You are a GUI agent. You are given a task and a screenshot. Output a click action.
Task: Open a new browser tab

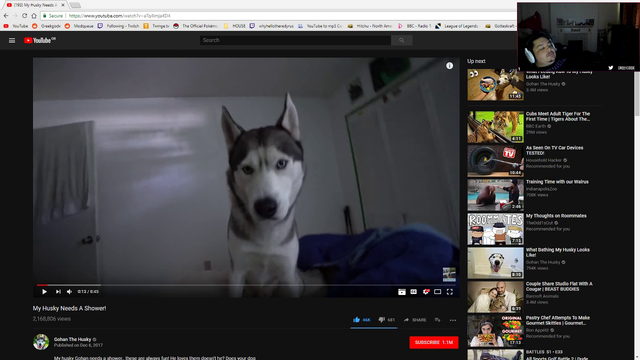(x=75, y=5)
